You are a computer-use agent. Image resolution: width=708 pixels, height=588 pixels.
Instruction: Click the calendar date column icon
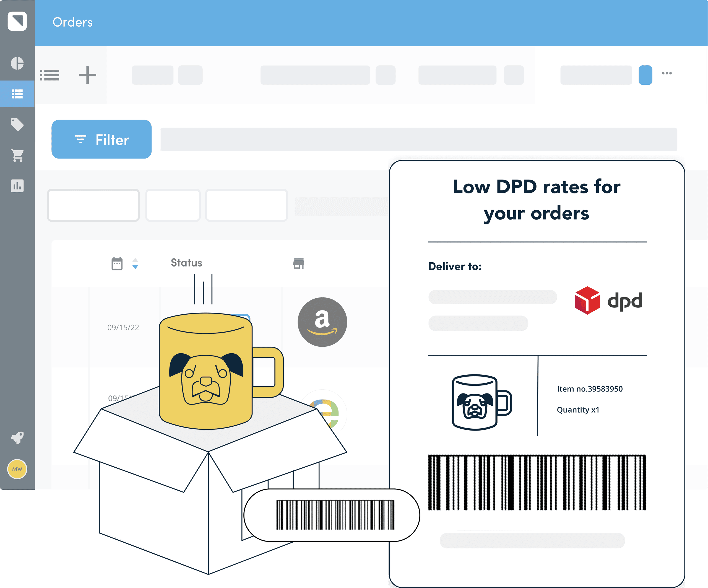(x=117, y=263)
